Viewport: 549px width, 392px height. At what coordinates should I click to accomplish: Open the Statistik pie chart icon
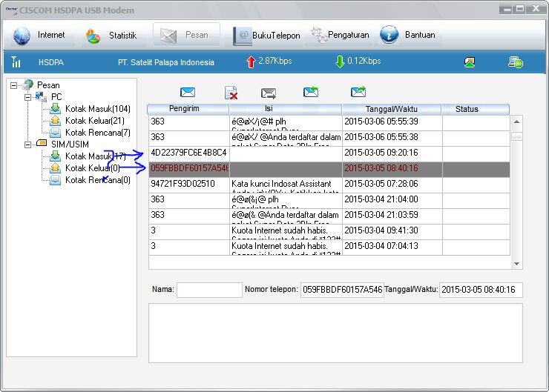93,36
